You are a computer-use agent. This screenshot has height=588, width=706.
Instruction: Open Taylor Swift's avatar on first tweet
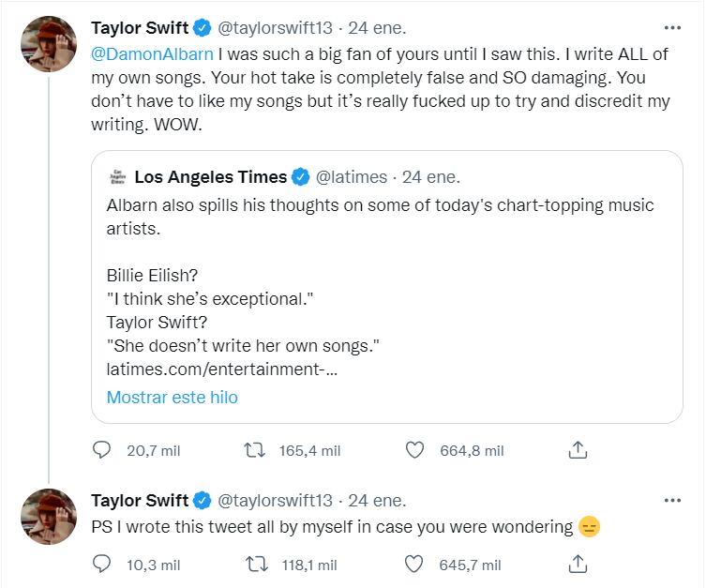[48, 44]
